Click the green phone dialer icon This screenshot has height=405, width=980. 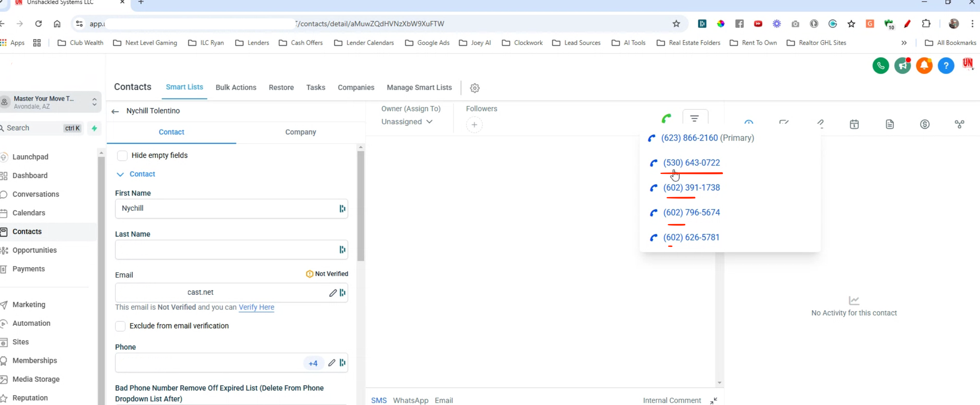[880, 66]
